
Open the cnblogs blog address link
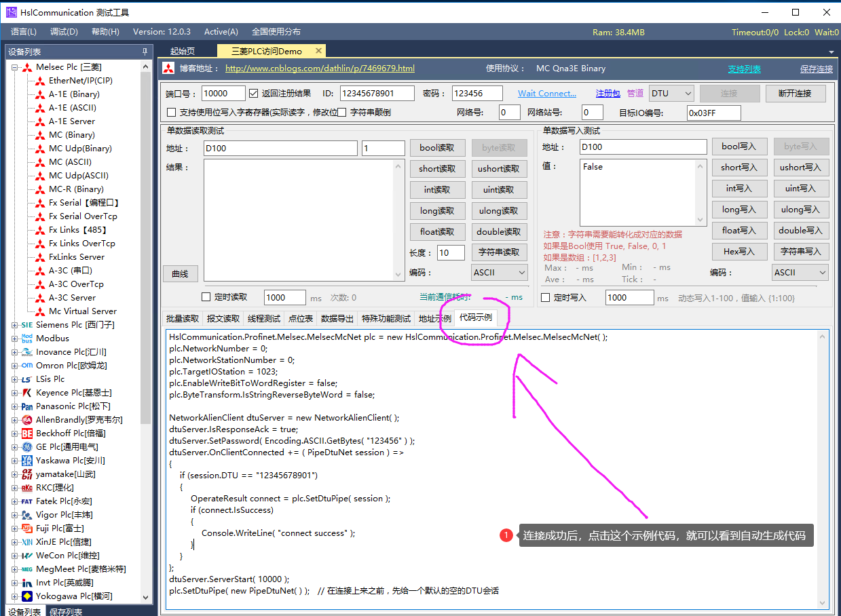(320, 69)
